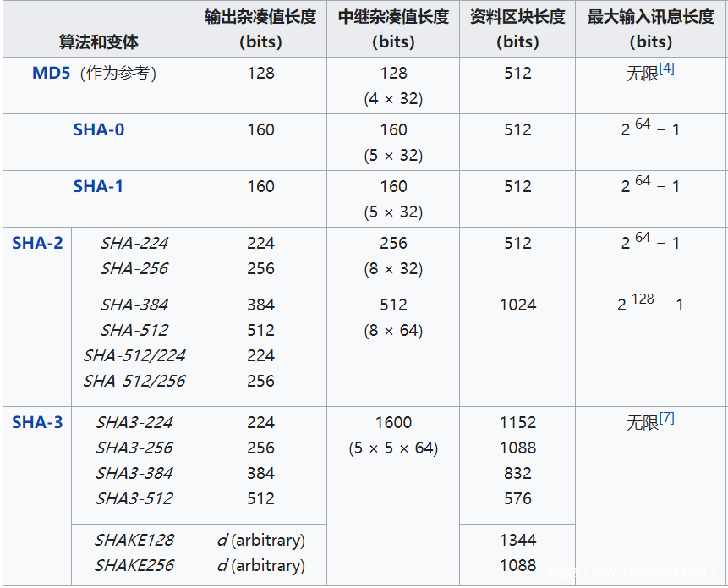Click 384 output length beside SHA3-384
Screen dimensions: 728x588
[x=260, y=473]
